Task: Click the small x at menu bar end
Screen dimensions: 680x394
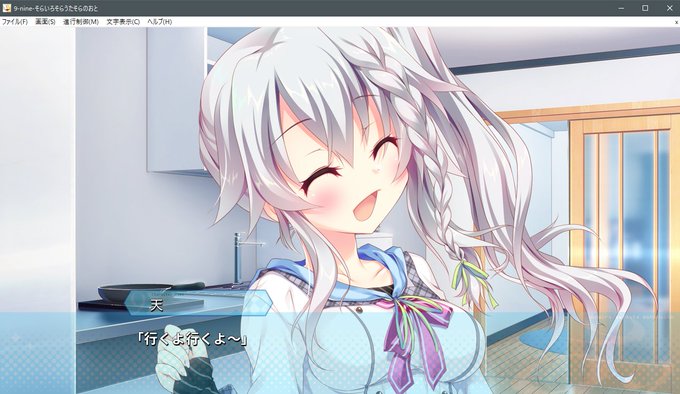Action: 676,22
